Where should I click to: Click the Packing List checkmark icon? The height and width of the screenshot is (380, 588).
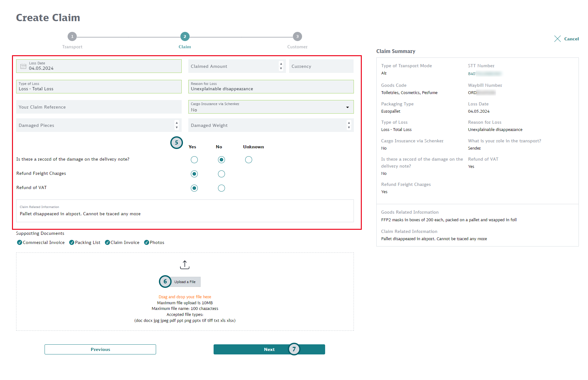tap(72, 242)
